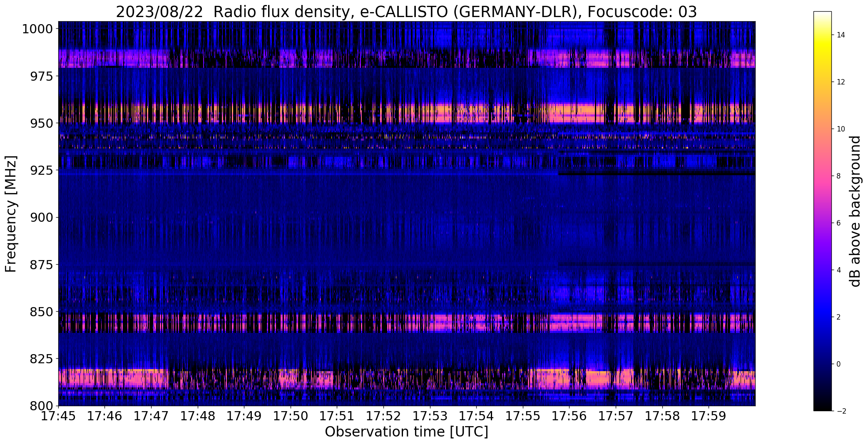
Task: Click the colorbar tick value 14
Action: point(841,35)
